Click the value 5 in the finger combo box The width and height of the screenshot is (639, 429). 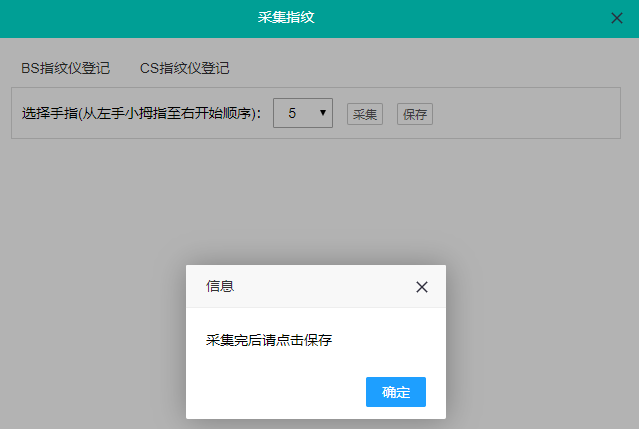pos(292,113)
